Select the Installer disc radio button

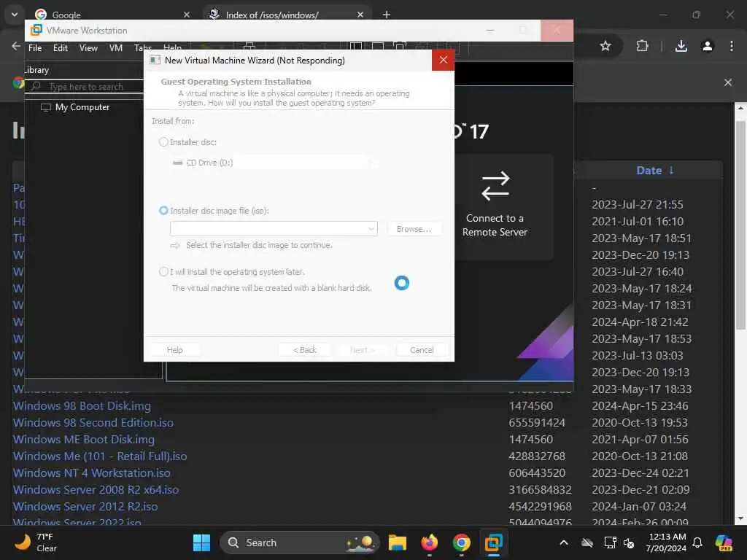tap(163, 142)
